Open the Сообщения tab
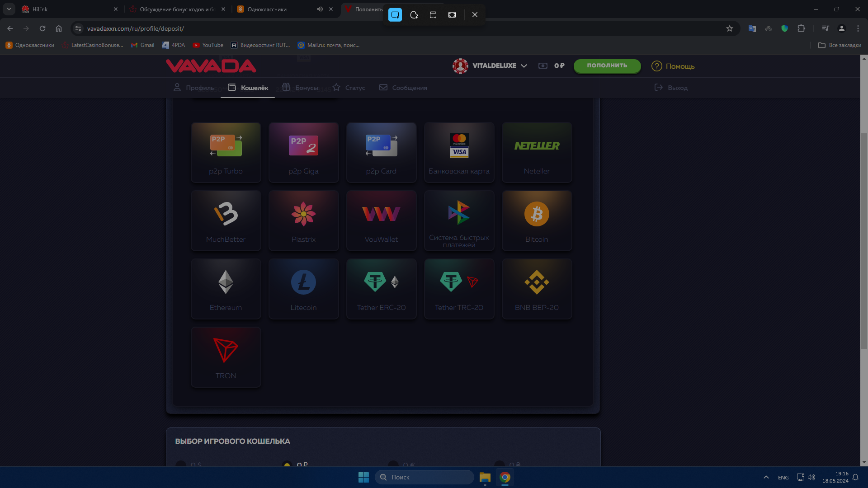The image size is (868, 488). coord(403,88)
